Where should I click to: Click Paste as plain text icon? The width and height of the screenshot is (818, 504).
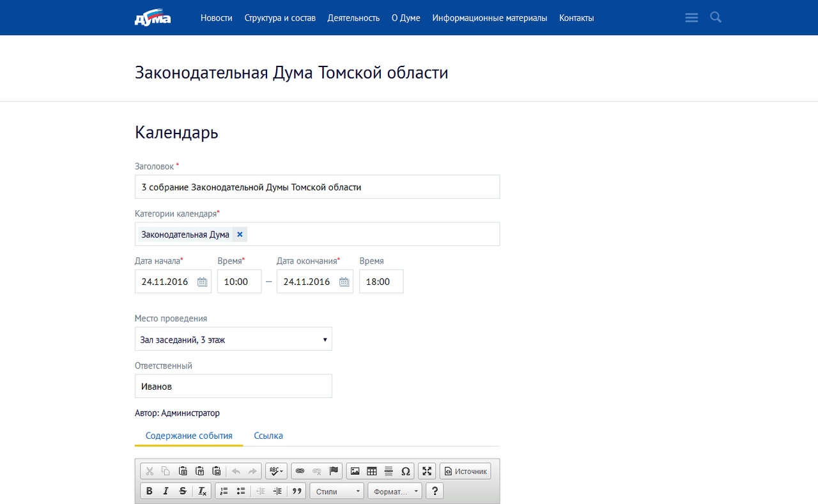[x=199, y=471]
